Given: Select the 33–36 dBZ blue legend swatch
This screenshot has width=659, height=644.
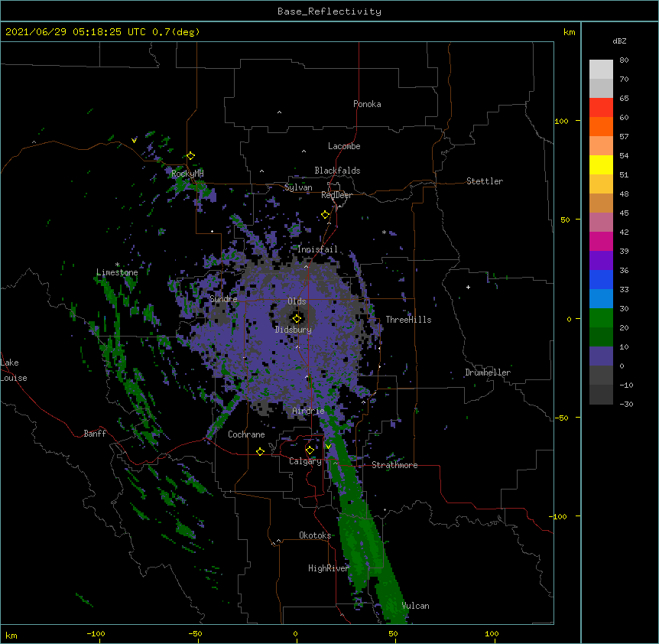Looking at the screenshot, I should 601,279.
